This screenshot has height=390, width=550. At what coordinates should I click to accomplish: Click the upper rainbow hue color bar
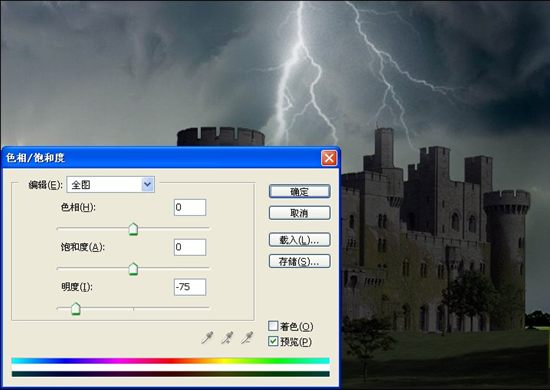(x=170, y=361)
